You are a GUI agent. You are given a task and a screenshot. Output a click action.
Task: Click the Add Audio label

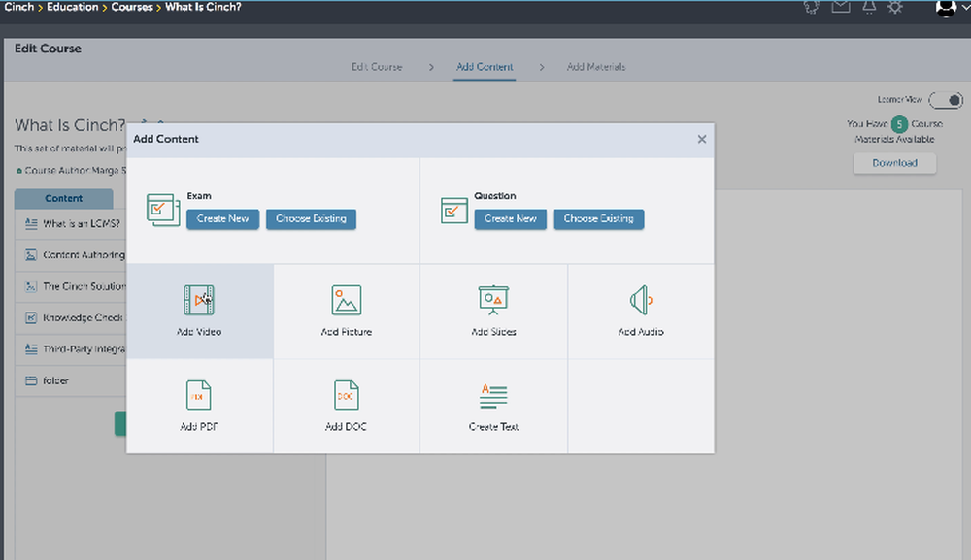(641, 332)
